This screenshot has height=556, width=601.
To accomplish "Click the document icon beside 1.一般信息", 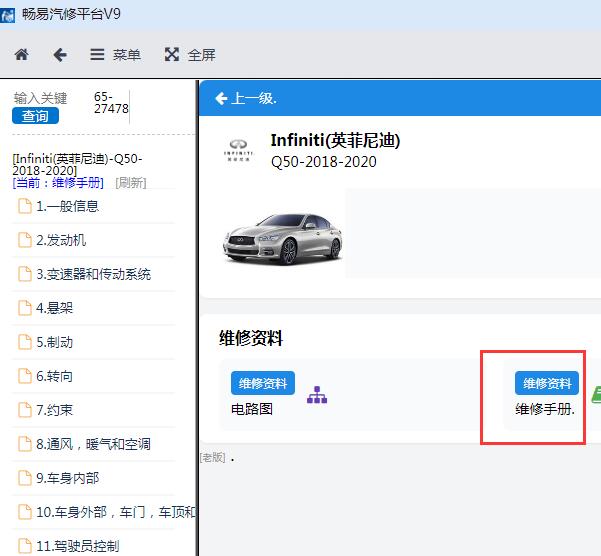I will point(25,206).
